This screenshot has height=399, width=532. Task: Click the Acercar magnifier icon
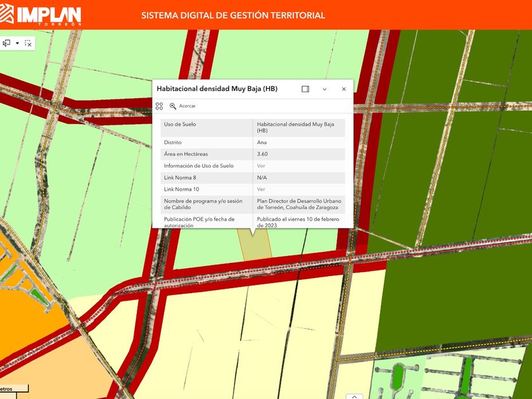click(x=173, y=106)
